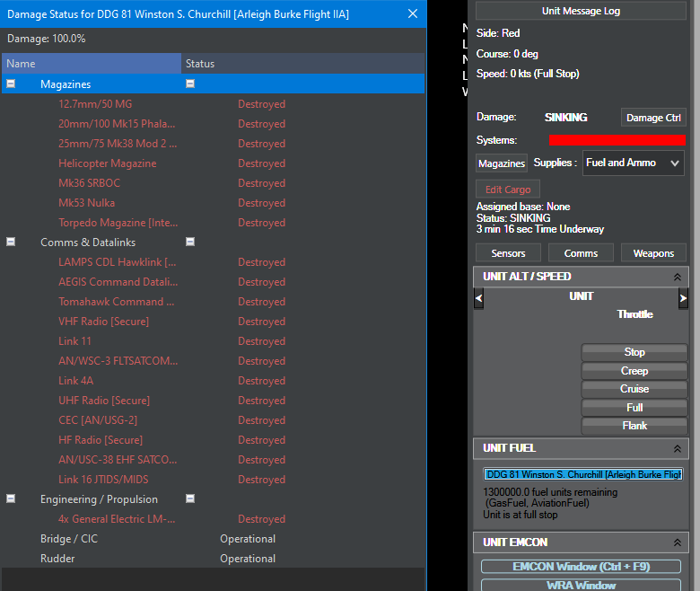This screenshot has height=591, width=700.
Task: Open the Comms window
Action: pos(581,253)
